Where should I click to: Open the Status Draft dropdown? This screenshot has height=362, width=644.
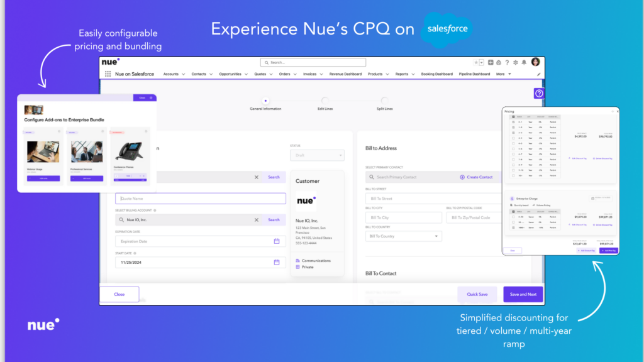(x=318, y=155)
